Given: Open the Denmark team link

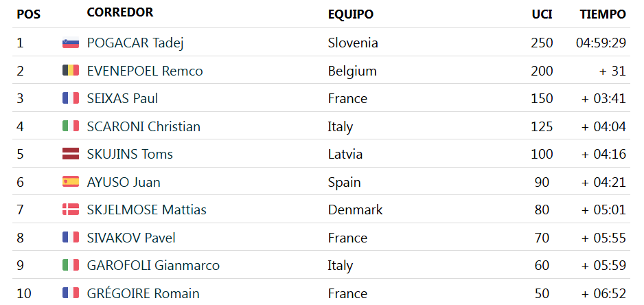Looking at the screenshot, I should pyautogui.click(x=355, y=210).
